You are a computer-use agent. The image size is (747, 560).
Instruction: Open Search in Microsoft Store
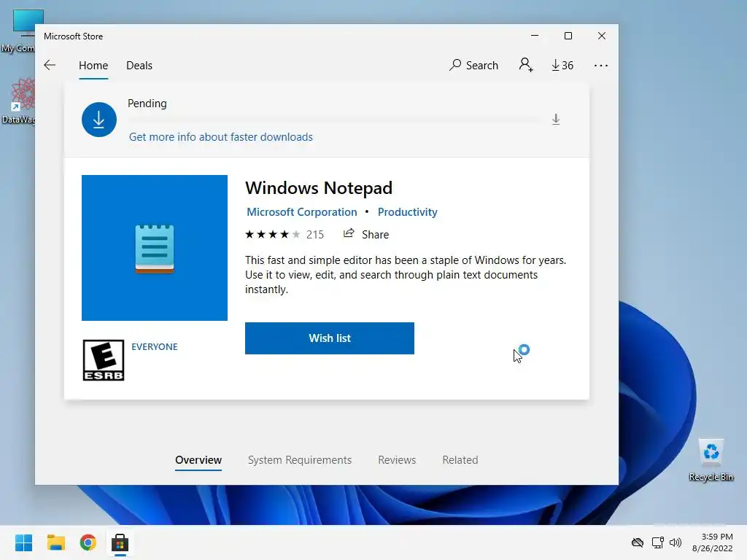point(473,65)
